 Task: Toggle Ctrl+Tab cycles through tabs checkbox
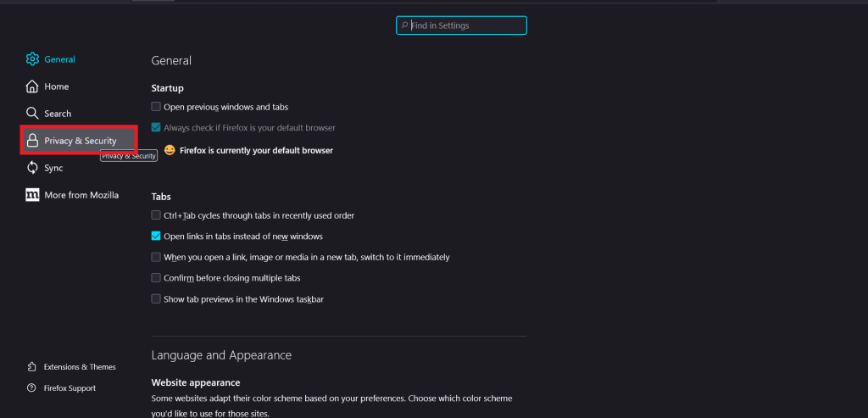pyautogui.click(x=156, y=215)
